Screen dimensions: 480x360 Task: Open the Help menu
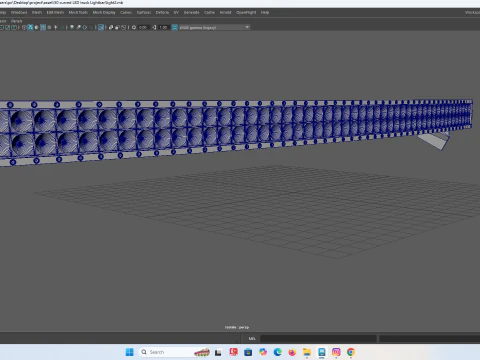click(265, 12)
